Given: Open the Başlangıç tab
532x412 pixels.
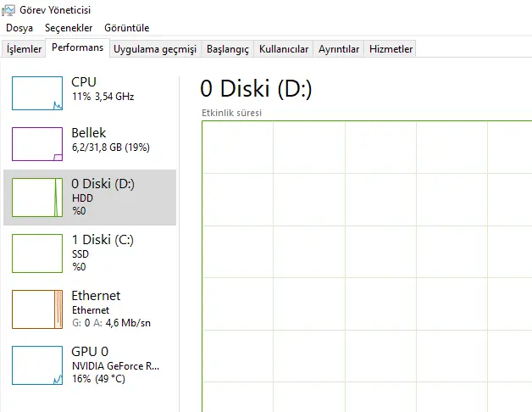Looking at the screenshot, I should click(x=228, y=49).
